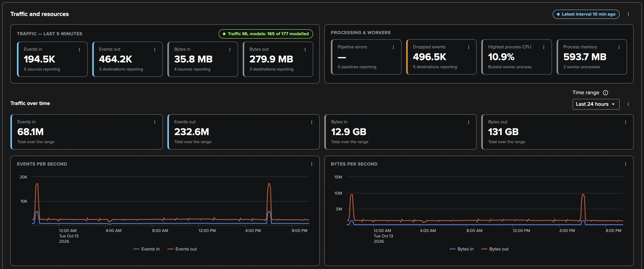Open Events Per Second chart options menu
Viewport: 644px width, 269px height.
(x=311, y=164)
